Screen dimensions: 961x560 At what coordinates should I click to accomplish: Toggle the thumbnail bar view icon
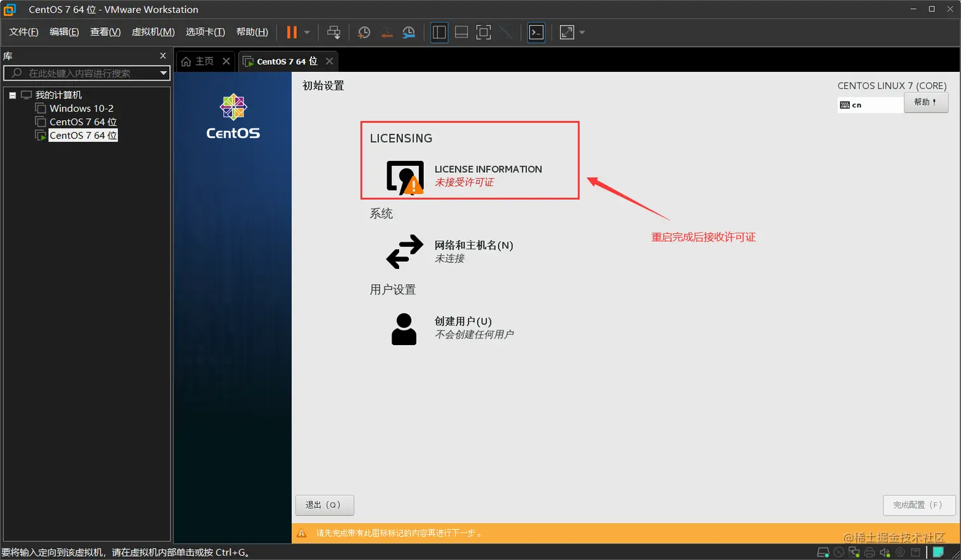click(461, 32)
